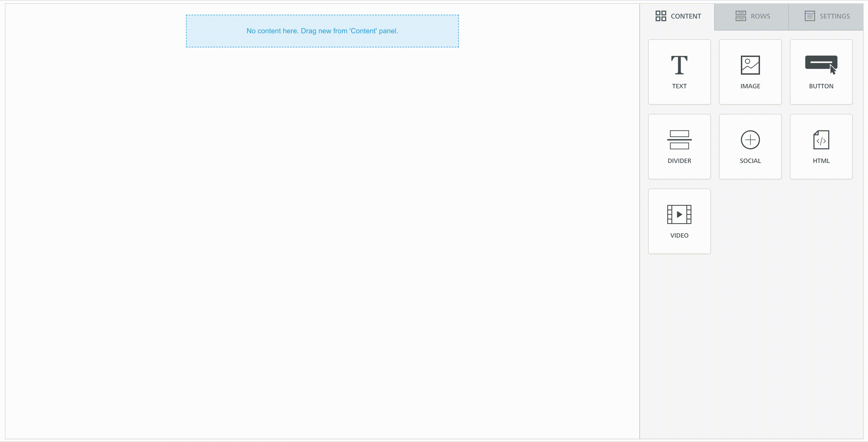
Task: Click the grid icon next to CONTENT
Action: (x=661, y=16)
